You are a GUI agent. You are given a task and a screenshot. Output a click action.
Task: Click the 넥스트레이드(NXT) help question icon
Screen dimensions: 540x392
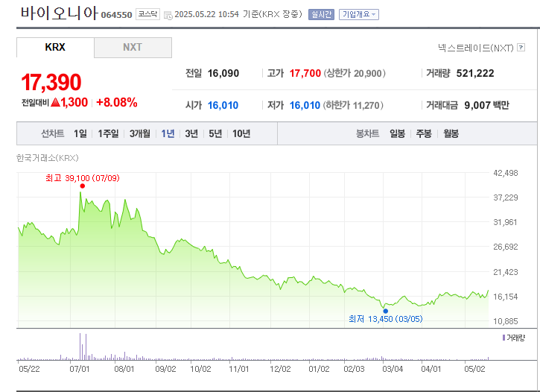point(521,48)
